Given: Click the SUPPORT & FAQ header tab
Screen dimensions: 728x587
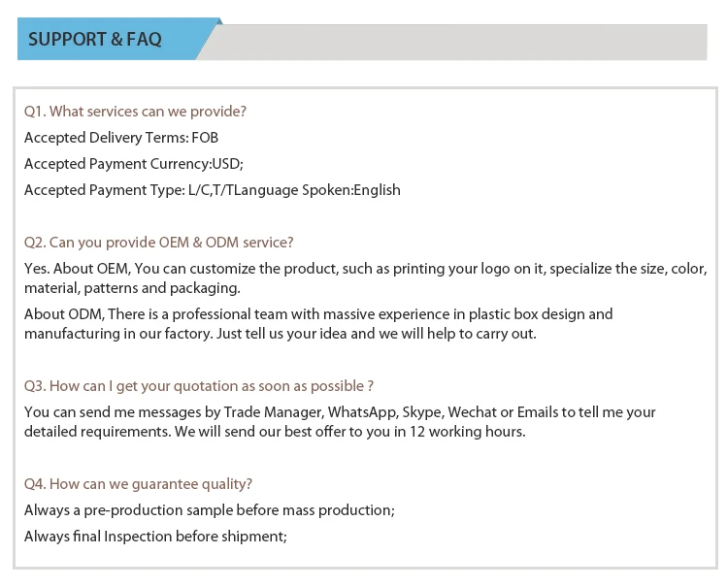Looking at the screenshot, I should (95, 40).
